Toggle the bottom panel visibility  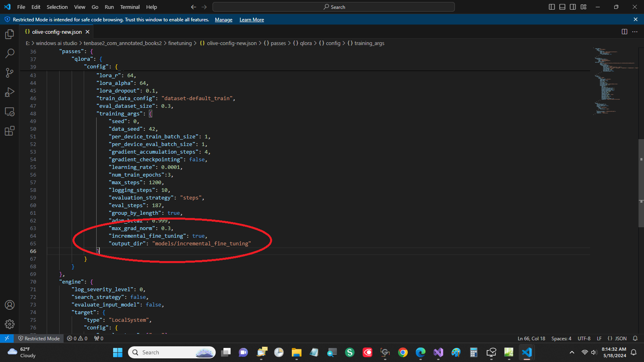click(x=561, y=7)
